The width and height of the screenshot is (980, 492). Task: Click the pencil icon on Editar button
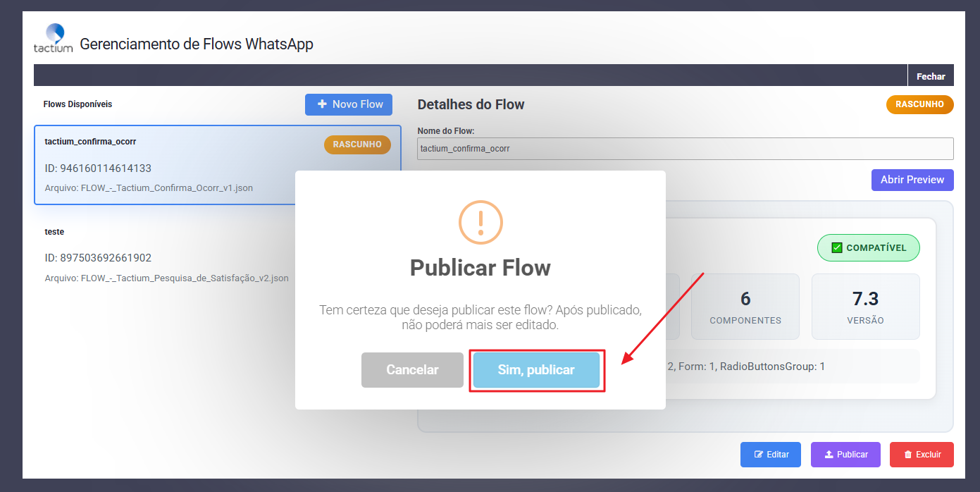(758, 455)
